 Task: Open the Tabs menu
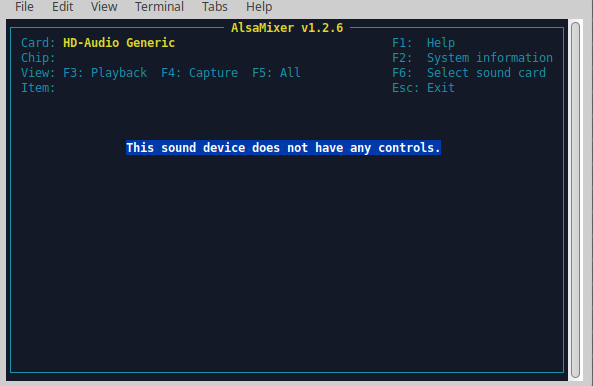point(214,7)
